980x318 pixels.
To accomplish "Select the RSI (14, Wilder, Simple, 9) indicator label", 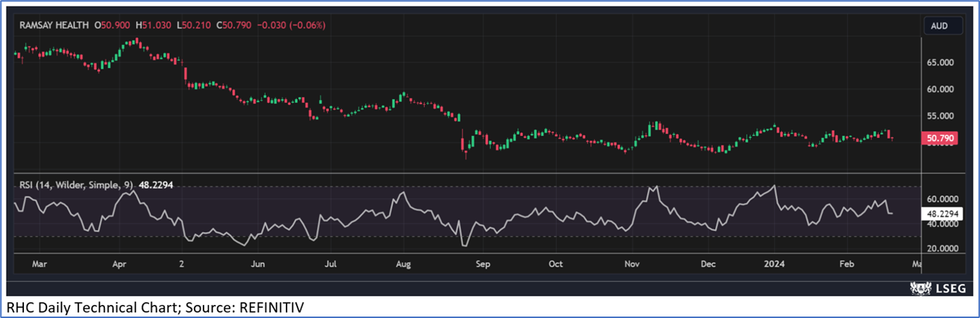I will (75, 186).
